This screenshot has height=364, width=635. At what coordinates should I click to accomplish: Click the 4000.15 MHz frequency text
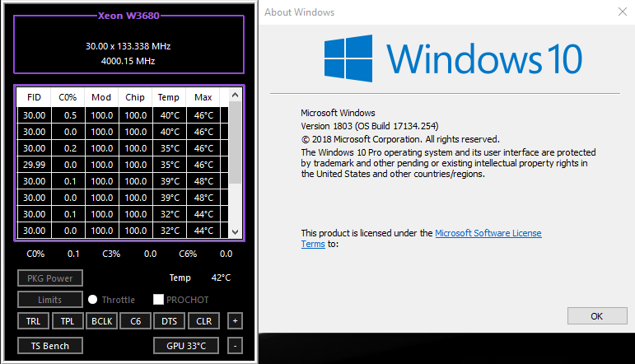[x=128, y=61]
